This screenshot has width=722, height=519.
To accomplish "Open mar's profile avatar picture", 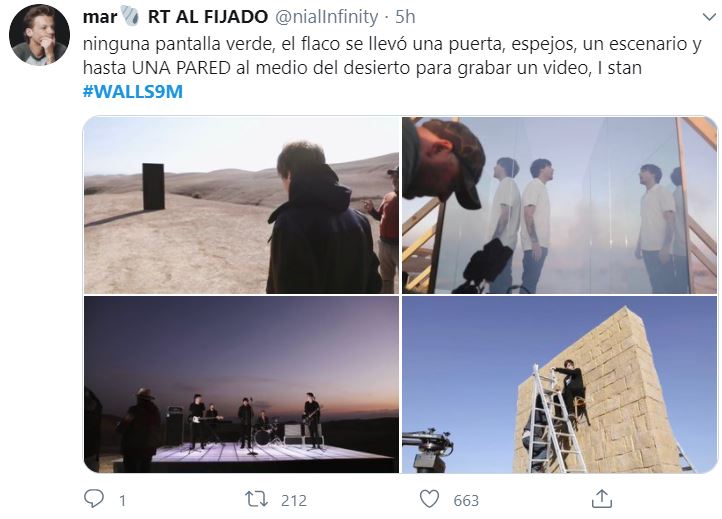I will (x=39, y=35).
